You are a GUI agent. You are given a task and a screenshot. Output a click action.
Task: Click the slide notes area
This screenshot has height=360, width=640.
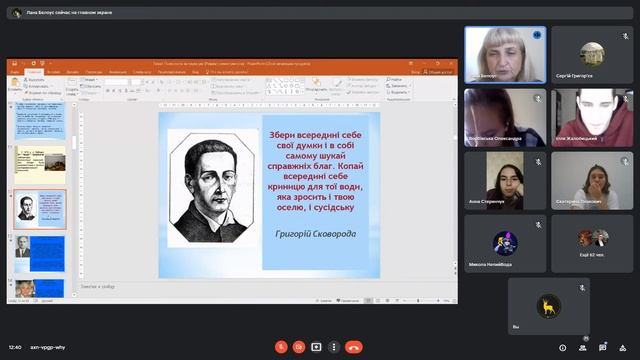point(265,287)
